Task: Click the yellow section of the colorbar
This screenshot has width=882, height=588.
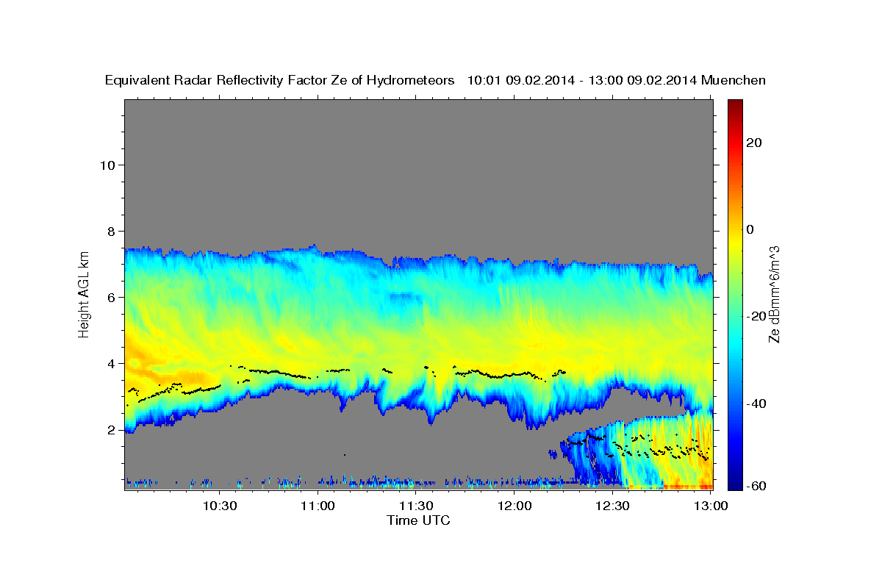Action: tap(734, 243)
